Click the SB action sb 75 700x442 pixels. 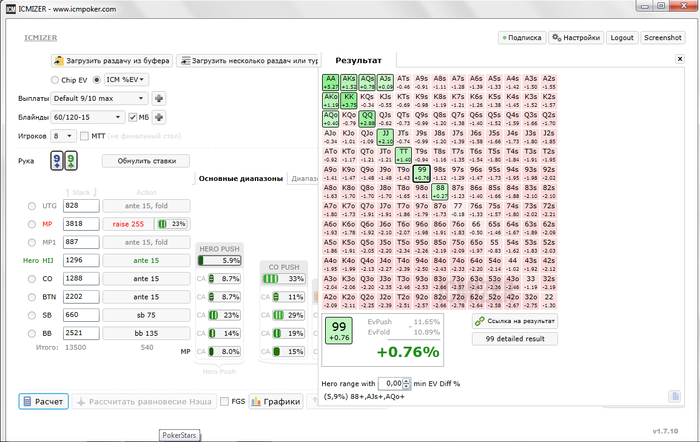(x=146, y=315)
